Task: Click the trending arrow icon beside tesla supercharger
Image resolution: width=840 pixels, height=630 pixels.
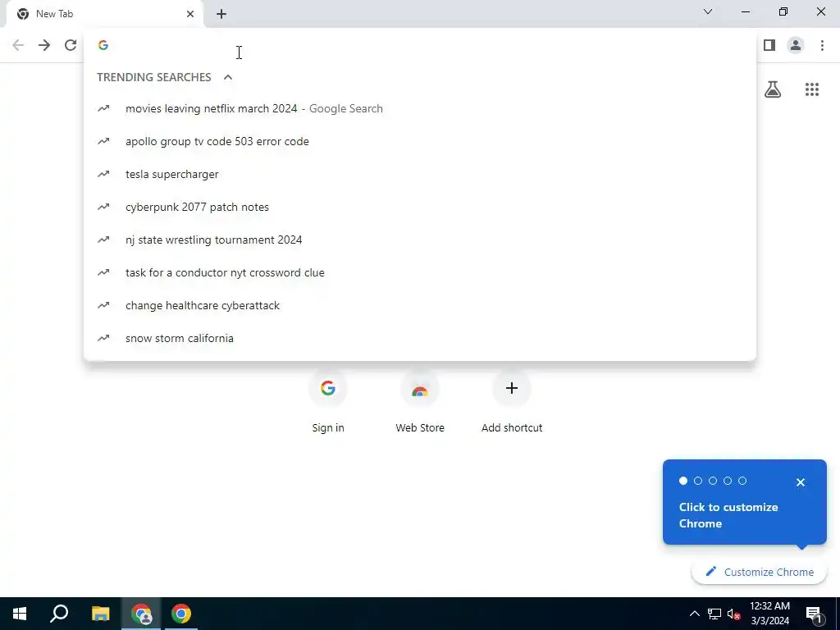Action: coord(103,174)
